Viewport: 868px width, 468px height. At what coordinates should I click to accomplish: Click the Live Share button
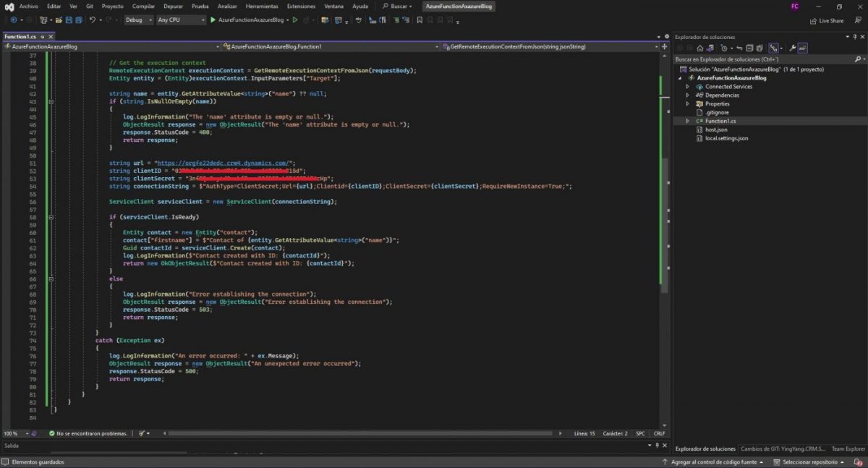(827, 20)
